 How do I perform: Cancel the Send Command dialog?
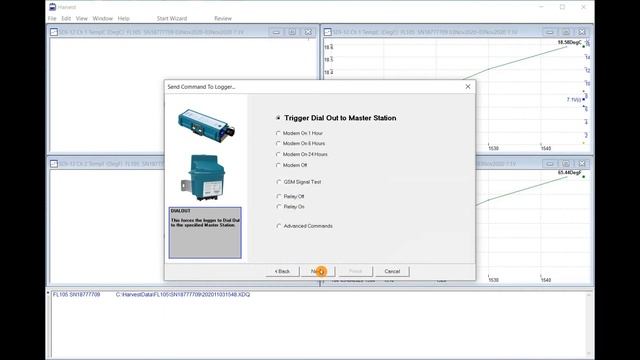coord(392,271)
